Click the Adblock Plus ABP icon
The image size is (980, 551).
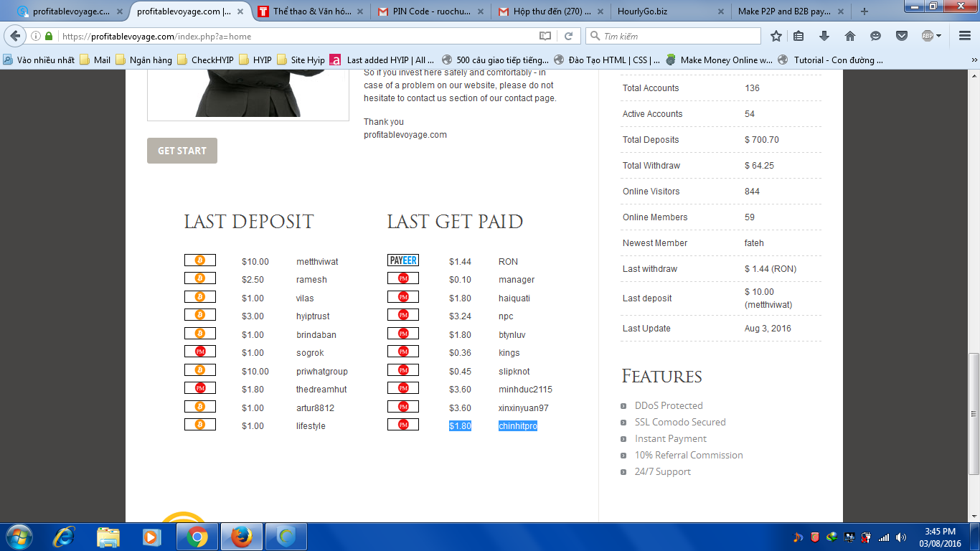(927, 36)
